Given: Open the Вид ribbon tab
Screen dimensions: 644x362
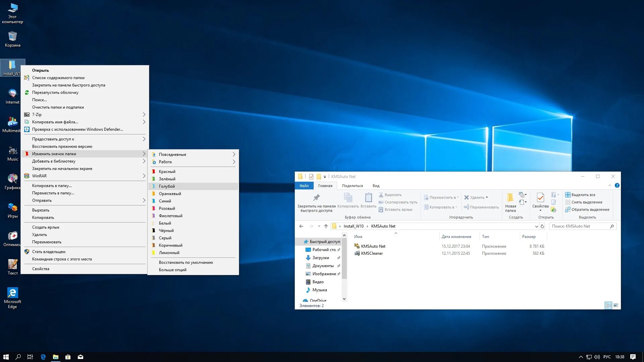Looking at the screenshot, I should click(376, 186).
